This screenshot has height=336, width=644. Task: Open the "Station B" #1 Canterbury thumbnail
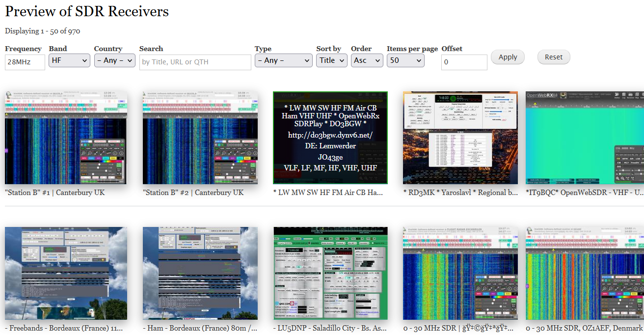click(x=66, y=138)
